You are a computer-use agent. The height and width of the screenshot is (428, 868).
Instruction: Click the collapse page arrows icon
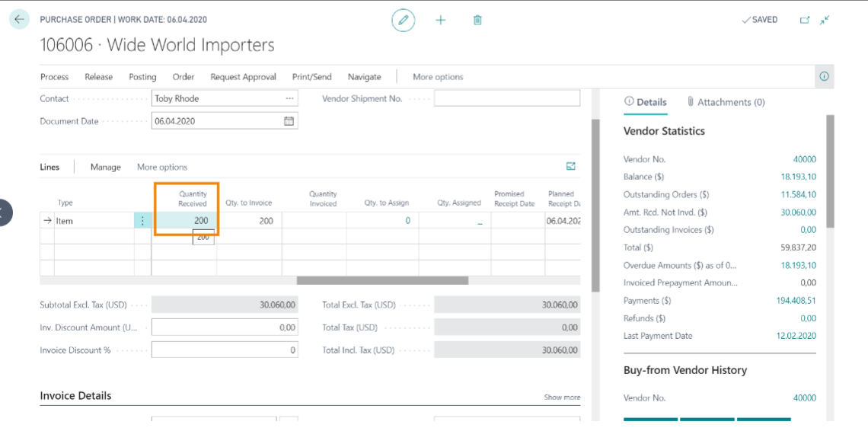[825, 20]
